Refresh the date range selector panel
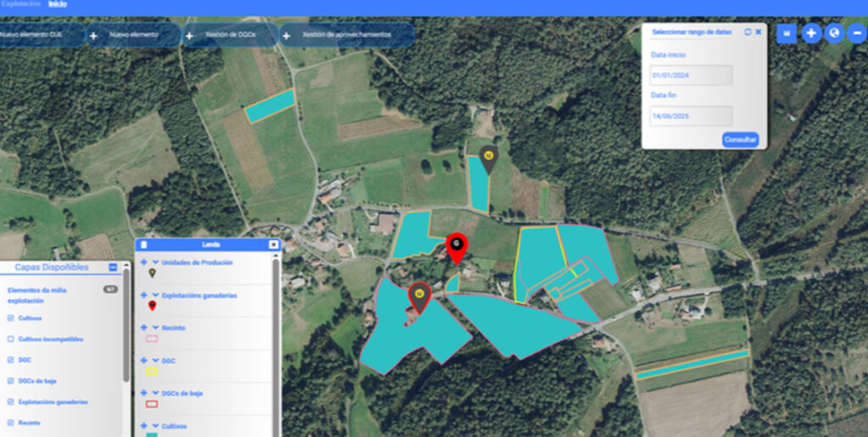 (748, 31)
